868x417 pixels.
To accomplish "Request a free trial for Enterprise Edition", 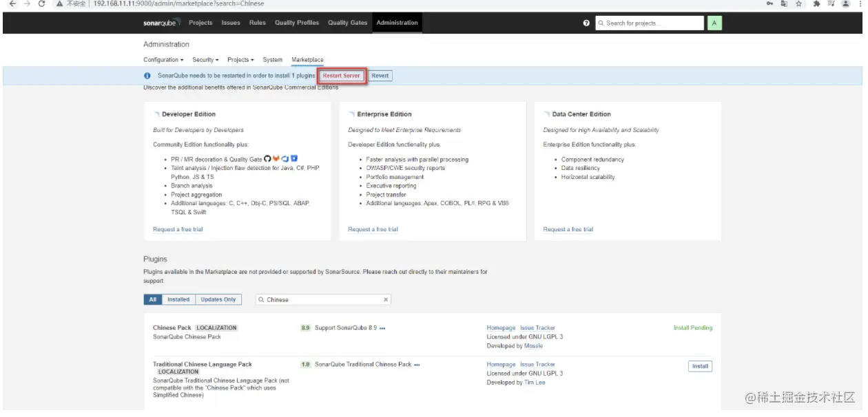I will 373,229.
